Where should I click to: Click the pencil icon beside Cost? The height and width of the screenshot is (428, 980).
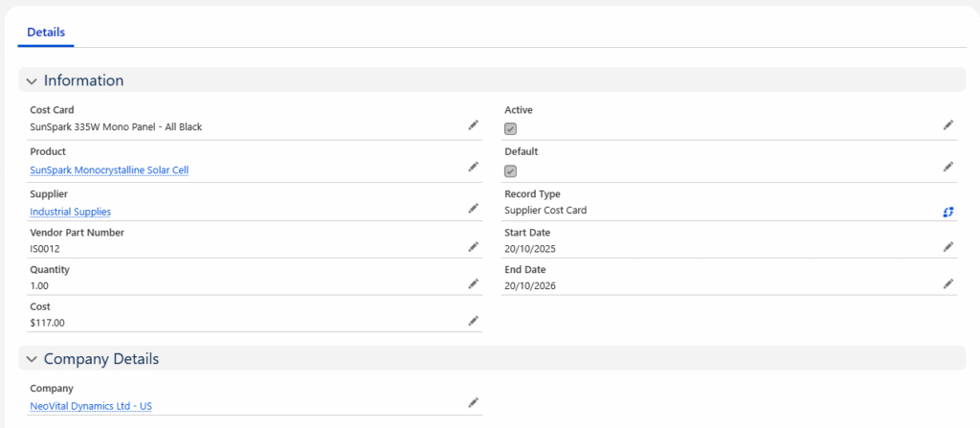[x=473, y=322]
